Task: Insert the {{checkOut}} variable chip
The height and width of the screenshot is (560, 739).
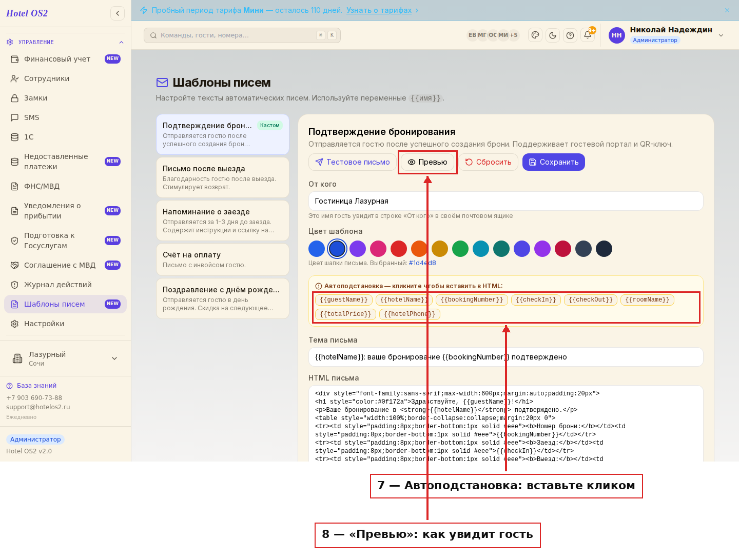Action: [x=591, y=300]
